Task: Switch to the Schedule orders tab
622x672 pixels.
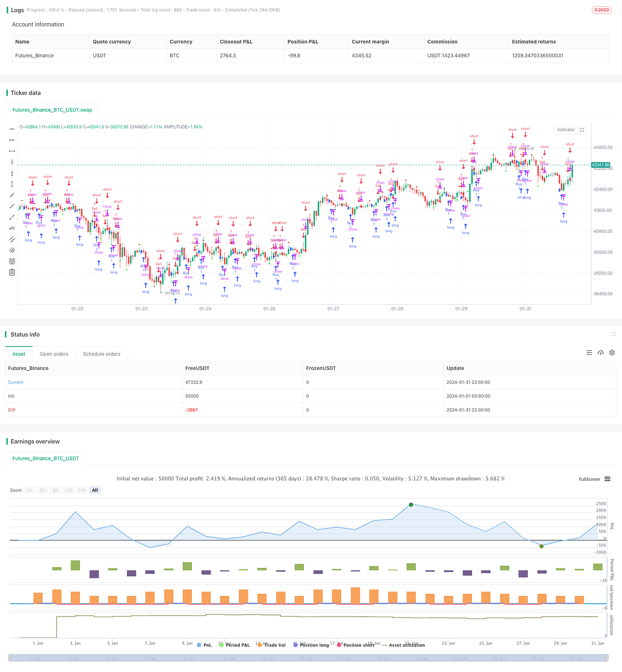Action: [x=102, y=354]
